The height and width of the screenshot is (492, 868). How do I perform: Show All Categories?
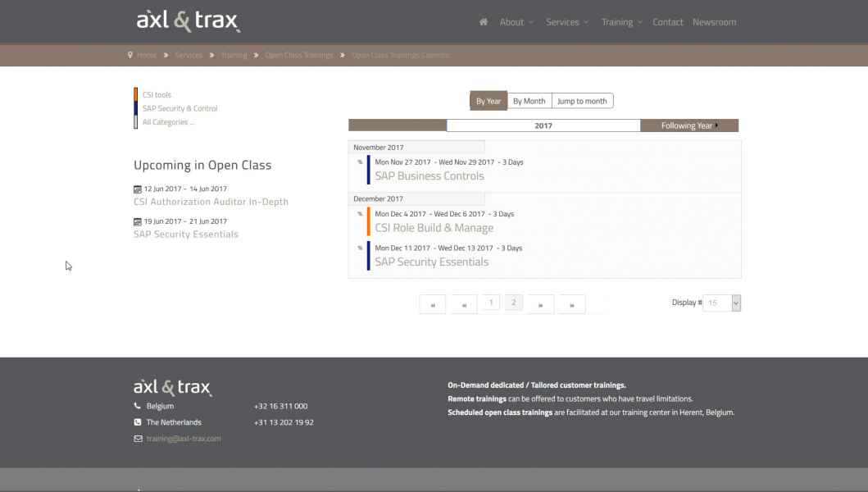tap(168, 122)
